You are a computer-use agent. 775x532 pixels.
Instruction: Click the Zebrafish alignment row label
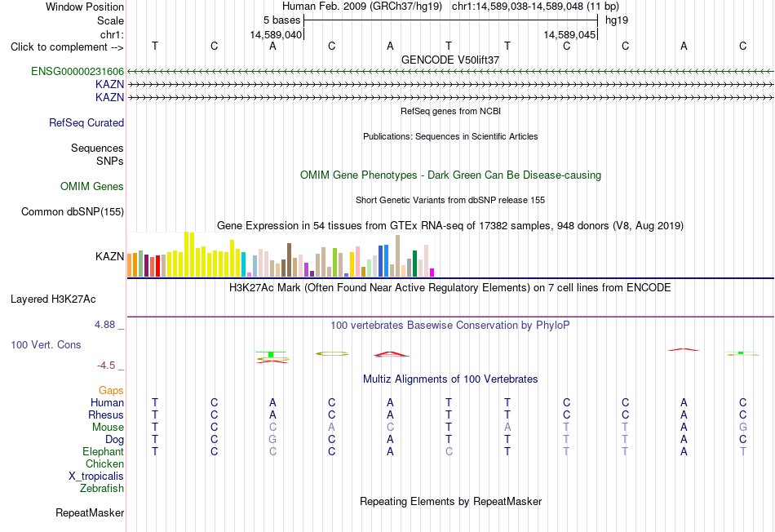pyautogui.click(x=102, y=488)
